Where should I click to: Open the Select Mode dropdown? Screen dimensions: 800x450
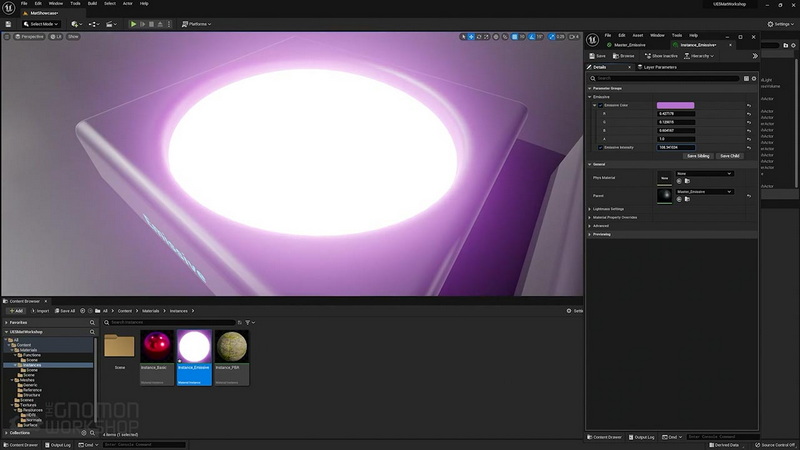point(41,24)
